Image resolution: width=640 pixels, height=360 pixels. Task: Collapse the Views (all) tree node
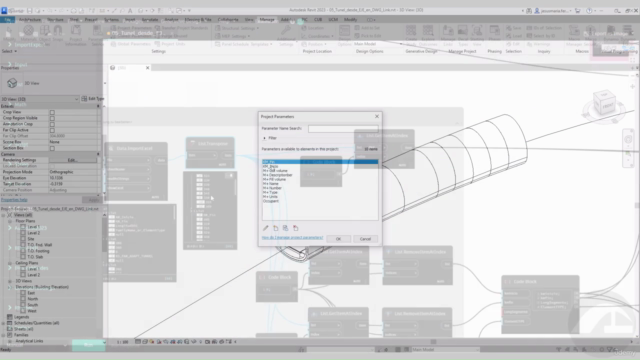(x=4, y=215)
